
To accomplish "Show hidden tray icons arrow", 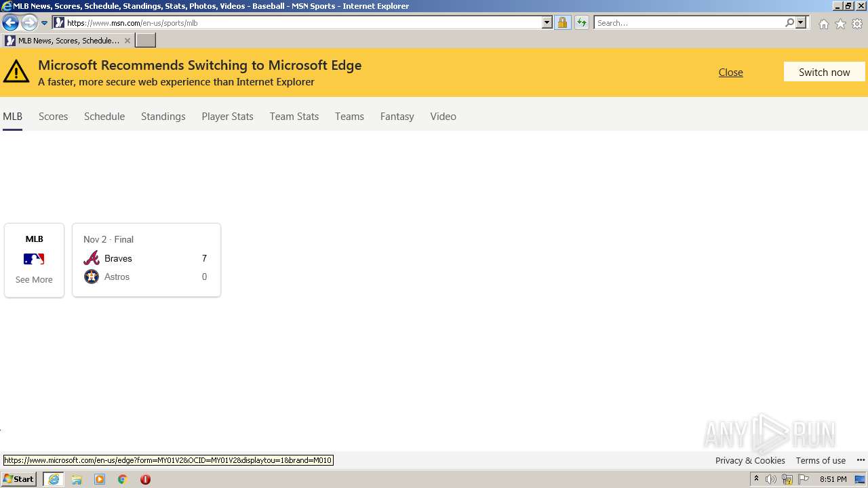I will pos(756,479).
